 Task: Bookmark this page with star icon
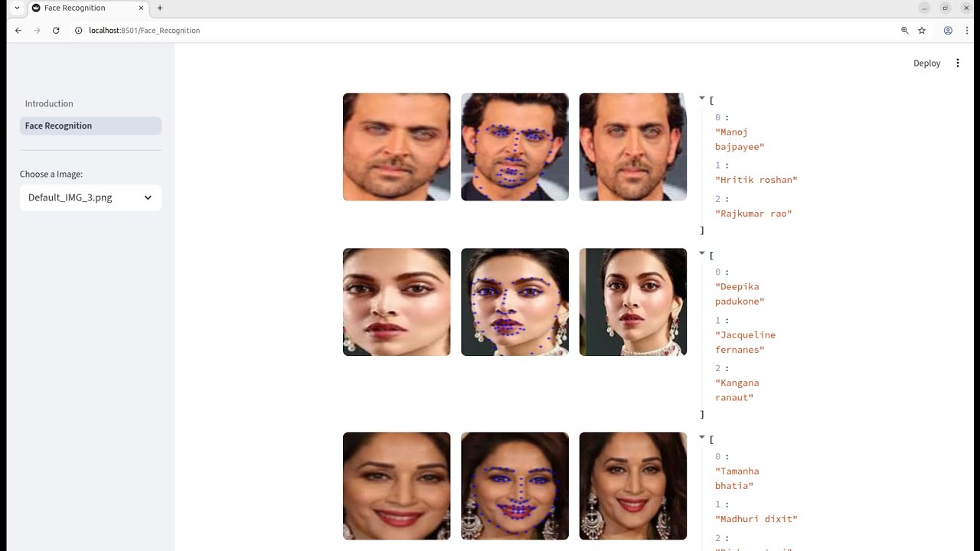pyautogui.click(x=922, y=31)
